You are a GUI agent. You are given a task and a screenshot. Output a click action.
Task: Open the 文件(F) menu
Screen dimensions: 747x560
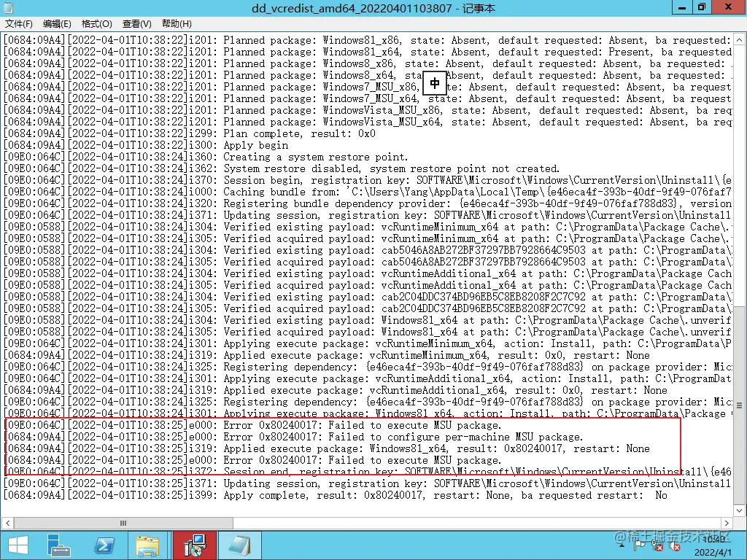(18, 24)
